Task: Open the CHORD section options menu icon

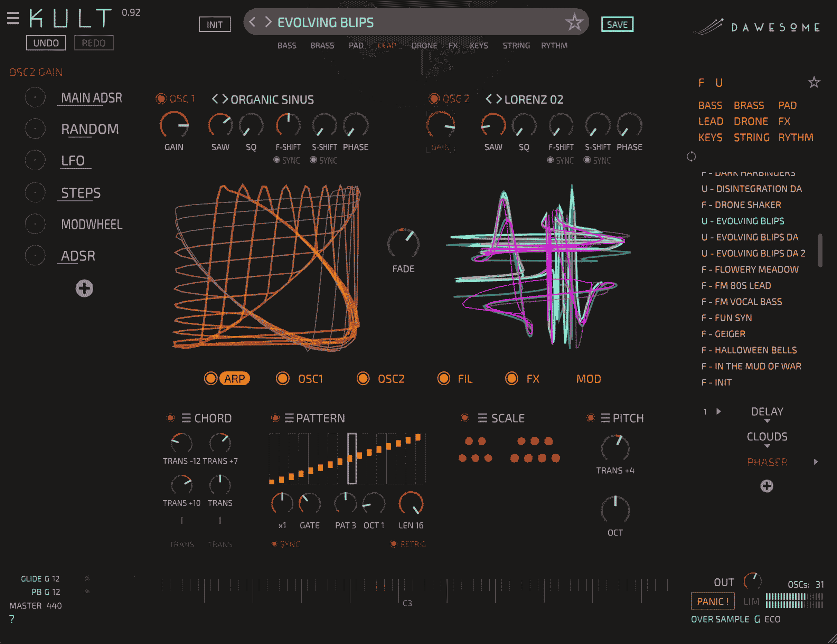Action: click(x=187, y=418)
